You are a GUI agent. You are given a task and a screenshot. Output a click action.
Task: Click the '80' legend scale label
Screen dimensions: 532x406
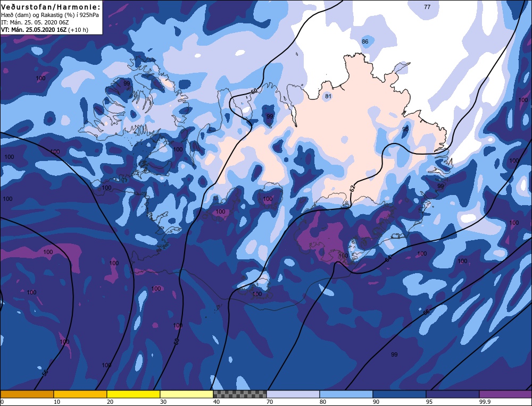point(323,402)
